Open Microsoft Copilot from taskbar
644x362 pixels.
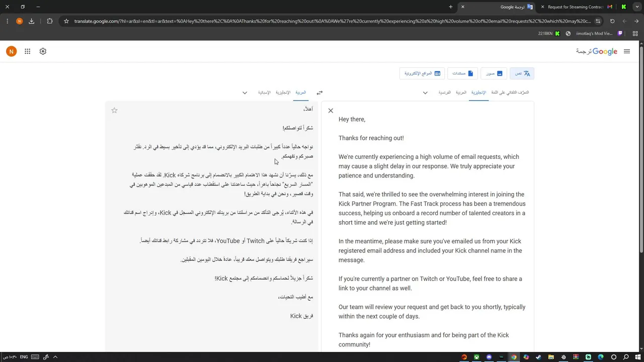click(x=526, y=357)
